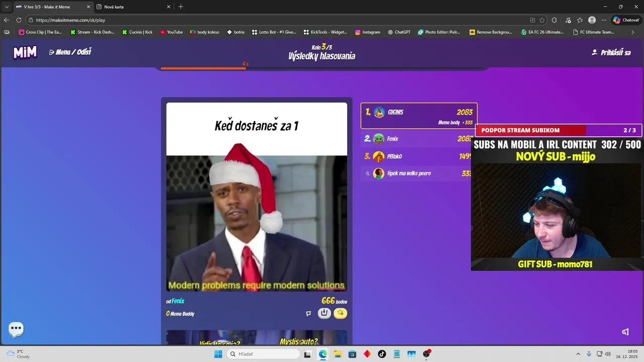Click the MiM logo
Screen dimensions: 644x362
[x=25, y=52]
